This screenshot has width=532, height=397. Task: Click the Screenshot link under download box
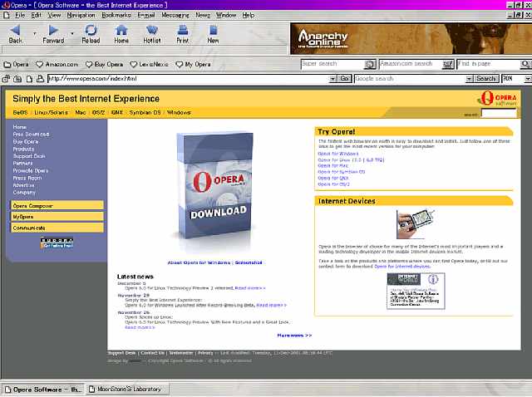tap(249, 262)
